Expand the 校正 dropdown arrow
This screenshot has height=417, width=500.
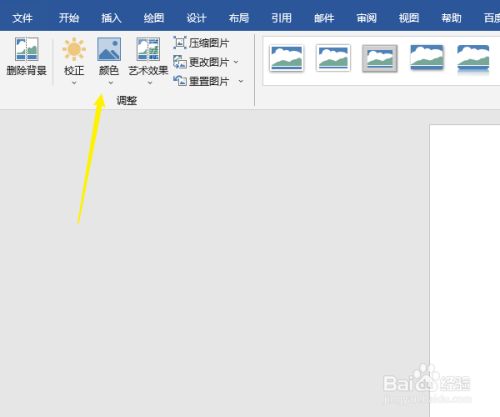coord(74,83)
